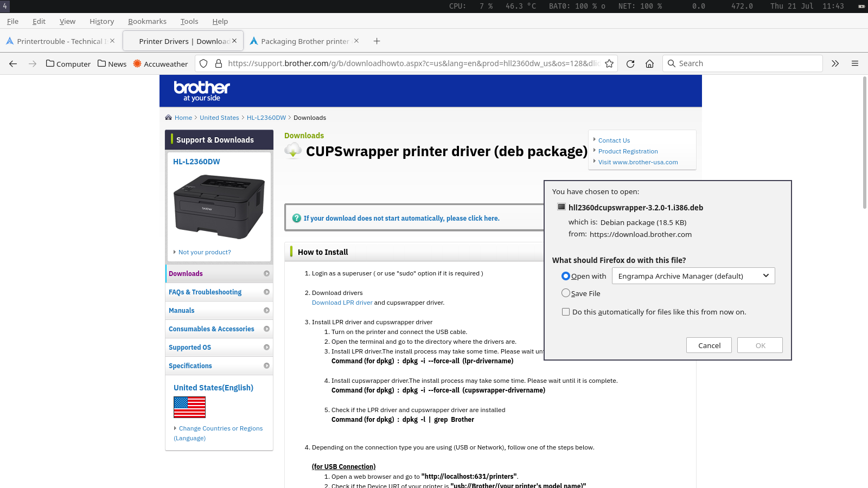This screenshot has width=868, height=488.
Task: Open the Help menu
Action: coord(220,21)
